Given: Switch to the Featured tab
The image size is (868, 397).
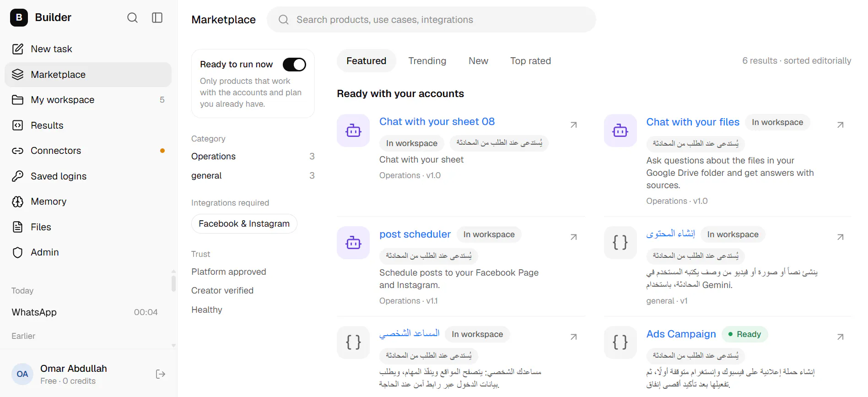Looking at the screenshot, I should click(x=367, y=61).
